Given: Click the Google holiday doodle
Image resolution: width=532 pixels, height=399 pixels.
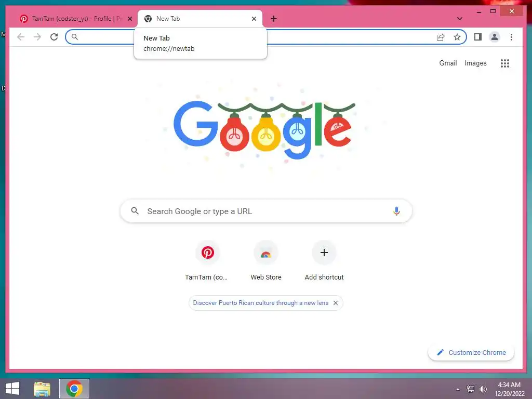Looking at the screenshot, I should click(264, 129).
